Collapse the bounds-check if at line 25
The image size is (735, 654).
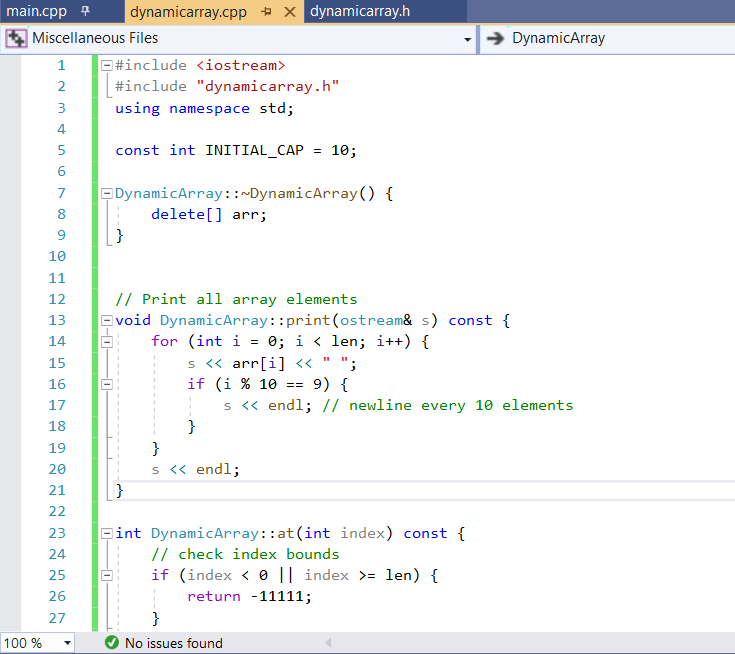107,575
